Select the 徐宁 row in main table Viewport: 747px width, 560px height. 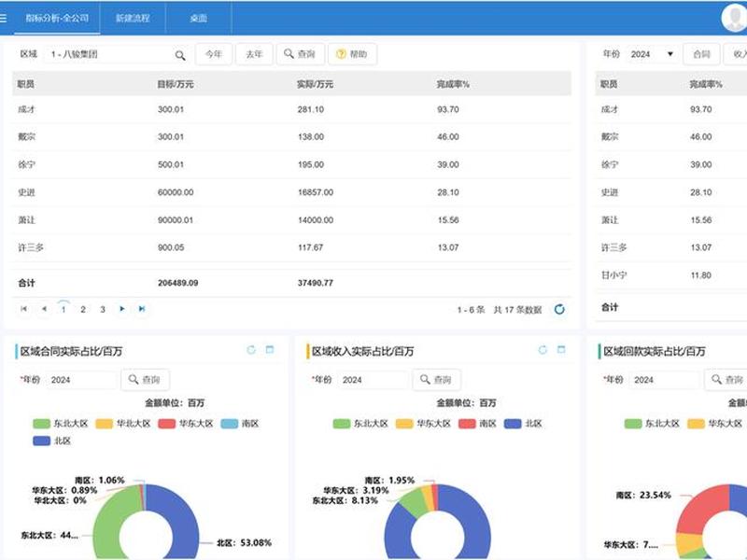click(x=291, y=165)
